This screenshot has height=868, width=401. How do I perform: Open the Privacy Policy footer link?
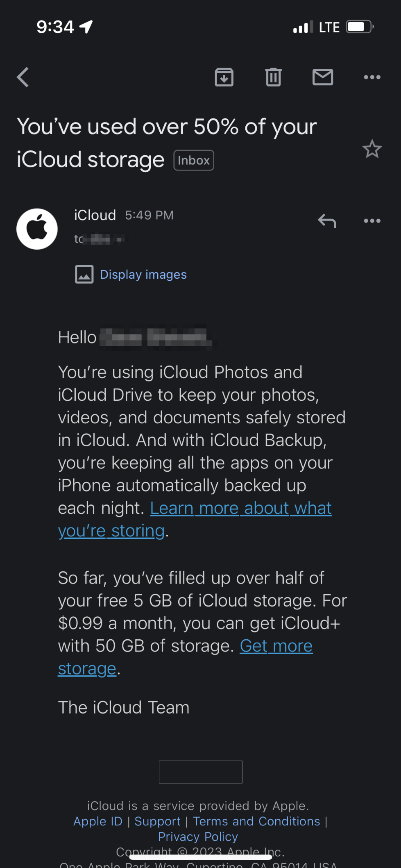(198, 836)
